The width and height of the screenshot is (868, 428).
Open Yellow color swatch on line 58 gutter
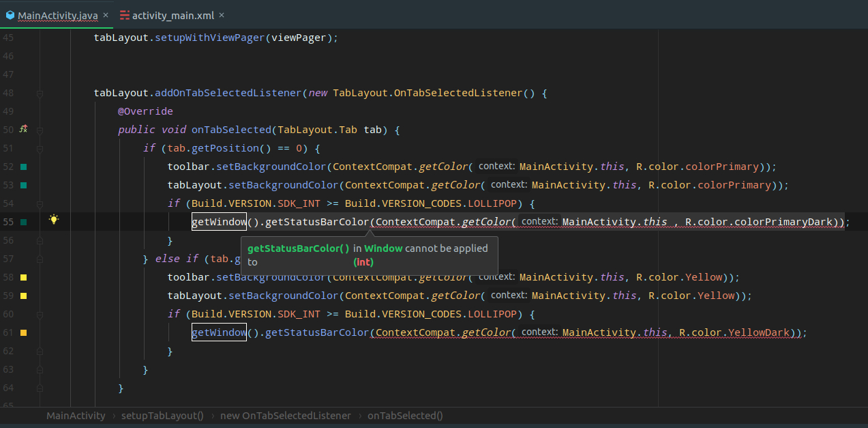23,277
